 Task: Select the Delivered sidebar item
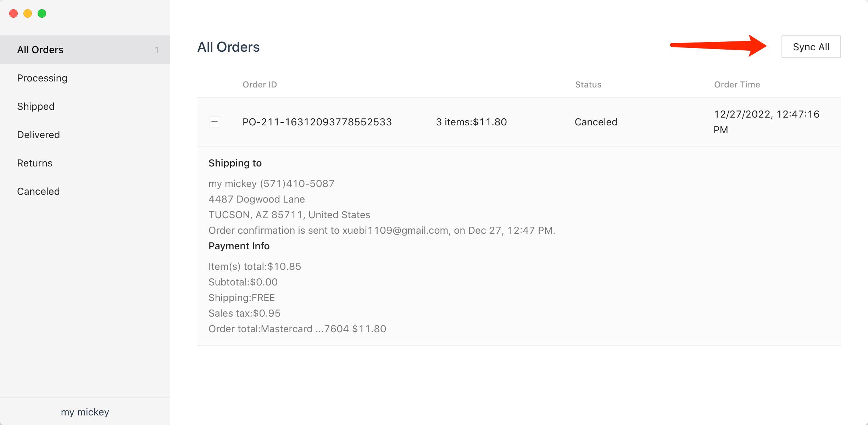tap(38, 135)
